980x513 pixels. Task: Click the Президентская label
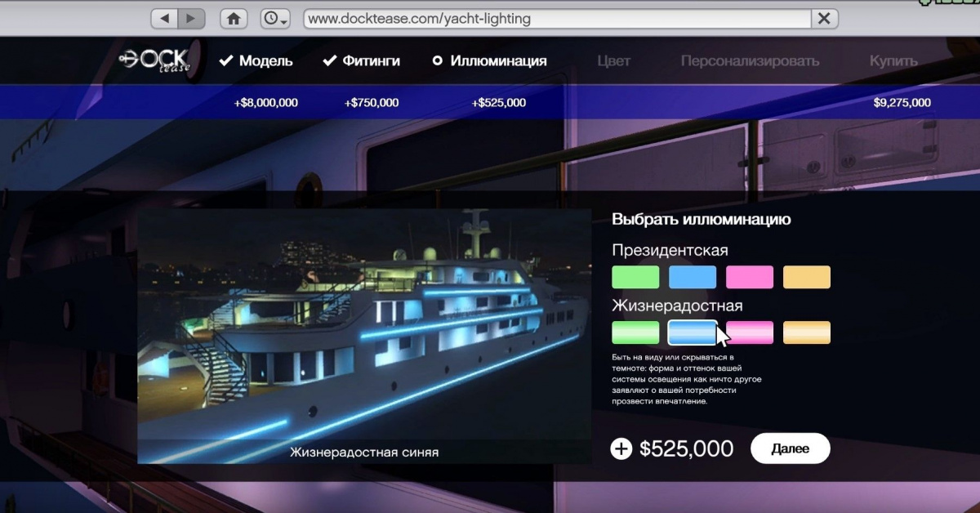[x=670, y=250]
